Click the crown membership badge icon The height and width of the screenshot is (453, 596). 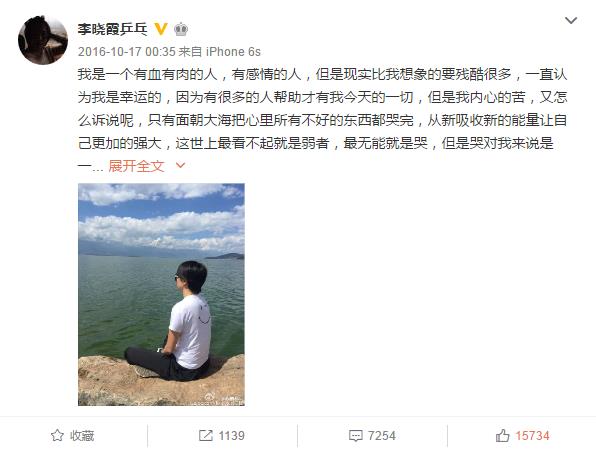pyautogui.click(x=181, y=29)
